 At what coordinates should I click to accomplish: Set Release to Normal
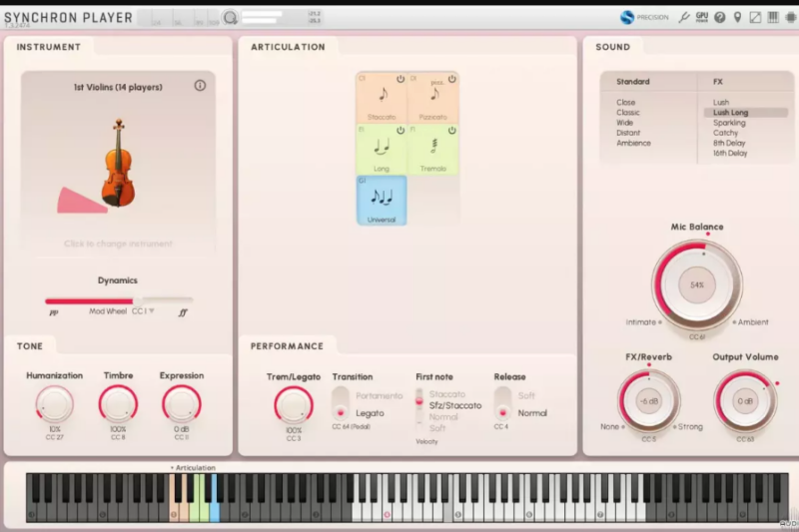[x=532, y=413]
